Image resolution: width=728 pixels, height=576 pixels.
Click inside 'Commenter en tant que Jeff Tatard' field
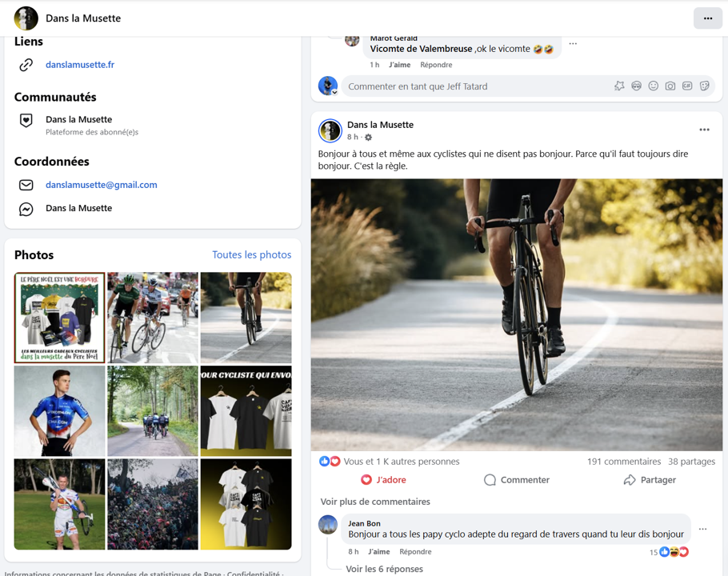pyautogui.click(x=472, y=86)
